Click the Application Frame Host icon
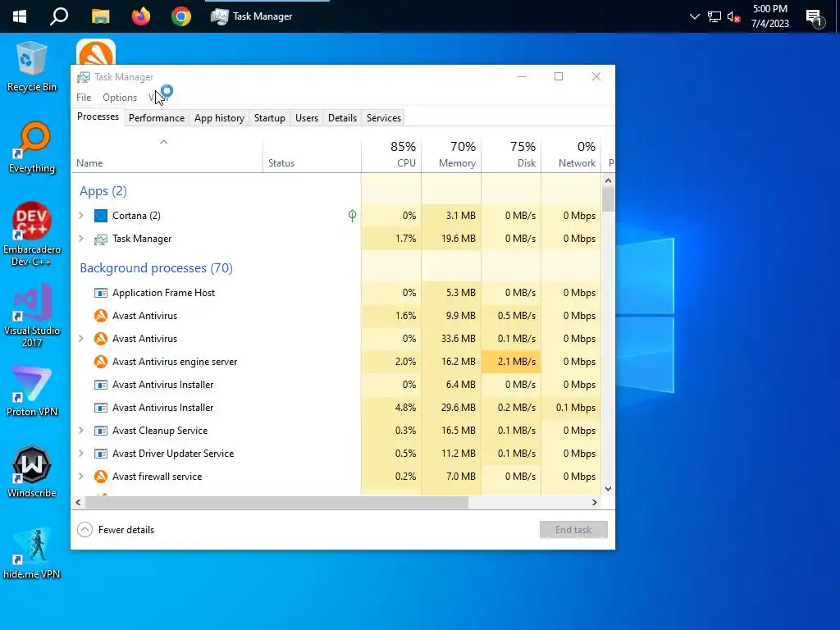 point(101,293)
